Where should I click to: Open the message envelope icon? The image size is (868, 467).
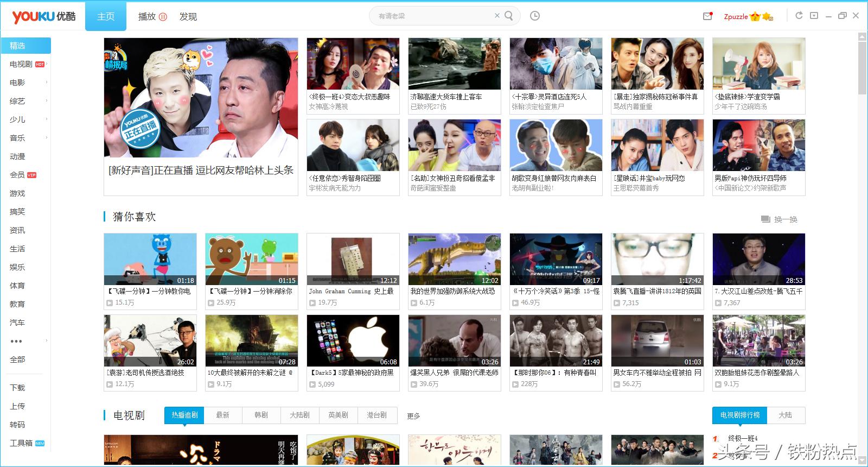point(707,16)
